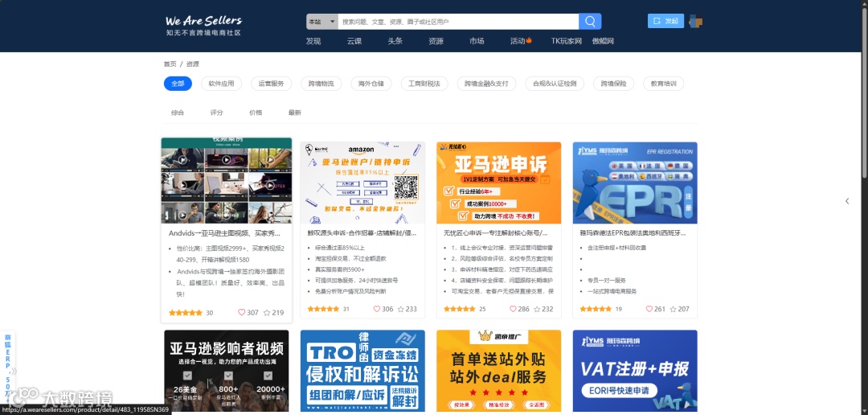Filter by 运营服务 category
This screenshot has width=868, height=415.
[272, 84]
